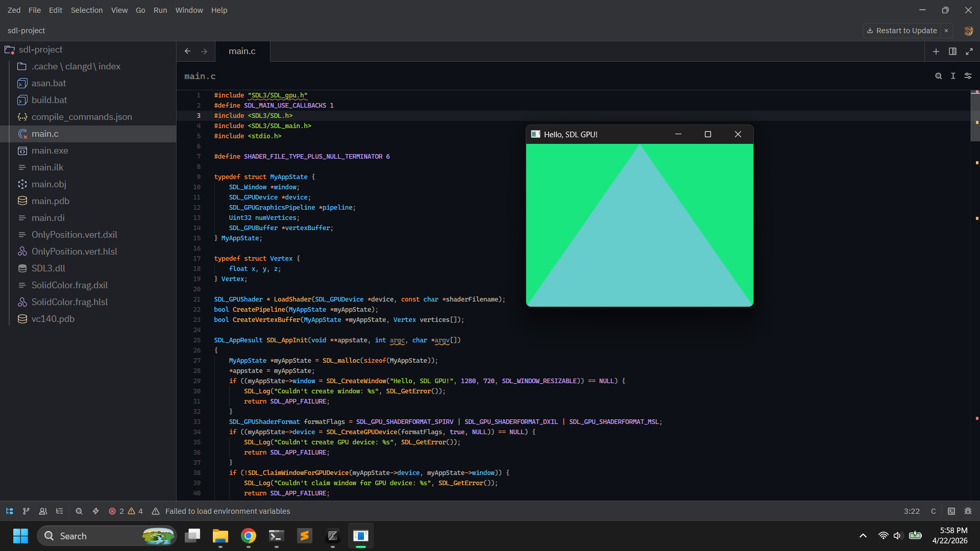Screen dimensions: 980x551
Task: Open project search from the status bar
Action: pyautogui.click(x=79, y=511)
